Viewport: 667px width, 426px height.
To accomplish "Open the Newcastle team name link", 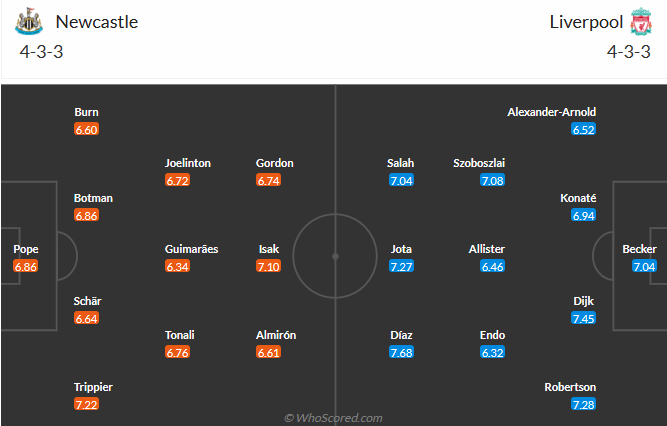I will tap(97, 22).
